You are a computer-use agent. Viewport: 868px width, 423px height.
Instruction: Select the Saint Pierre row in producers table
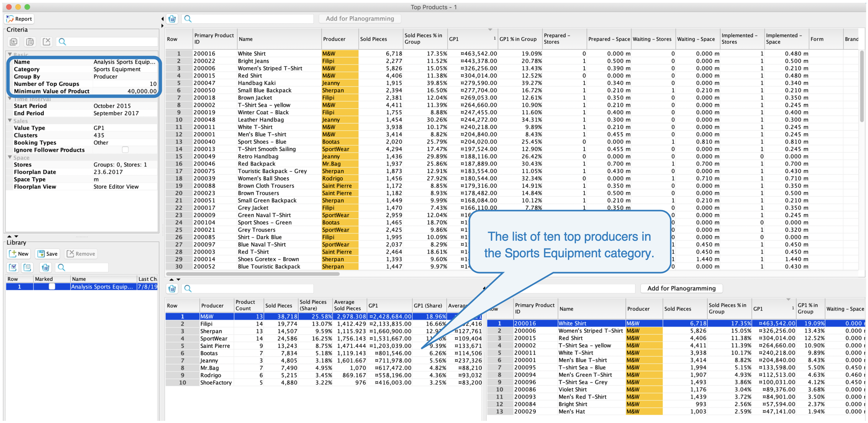pos(323,346)
